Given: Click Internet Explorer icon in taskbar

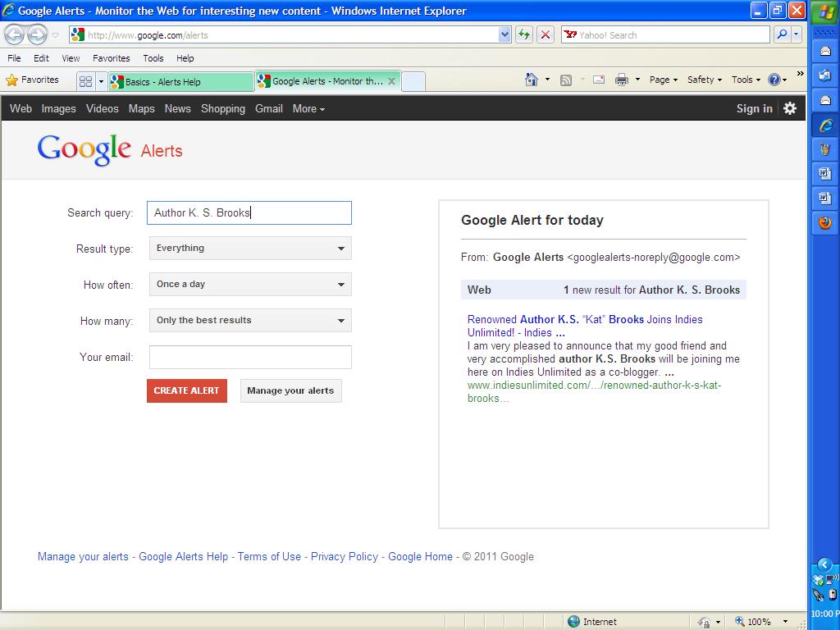Looking at the screenshot, I should (825, 126).
